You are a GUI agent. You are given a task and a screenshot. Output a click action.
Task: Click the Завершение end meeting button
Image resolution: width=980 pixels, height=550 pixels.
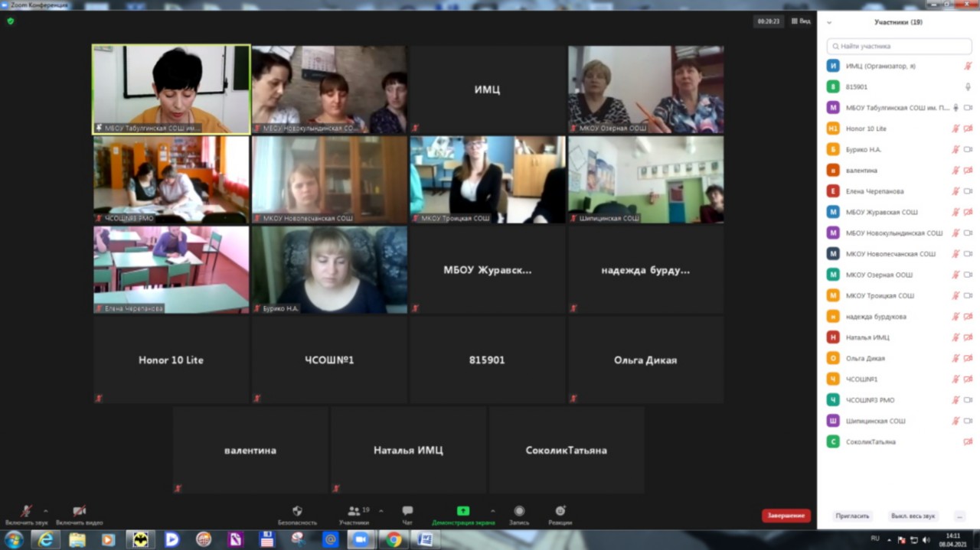click(x=786, y=516)
